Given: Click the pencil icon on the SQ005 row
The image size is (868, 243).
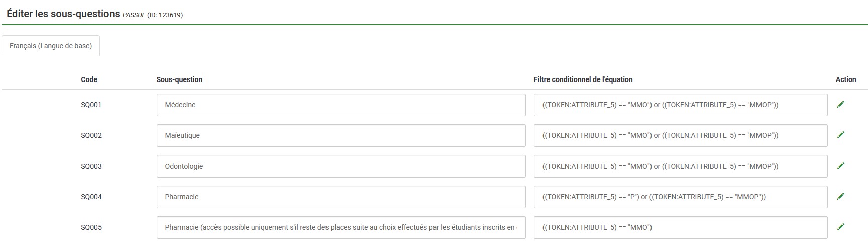Looking at the screenshot, I should pyautogui.click(x=840, y=227).
